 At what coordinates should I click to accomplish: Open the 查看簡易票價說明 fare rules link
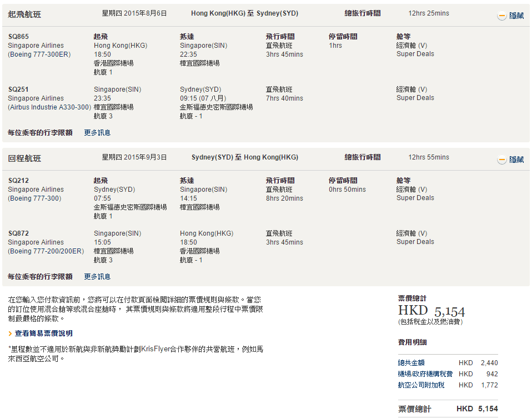(x=43, y=334)
